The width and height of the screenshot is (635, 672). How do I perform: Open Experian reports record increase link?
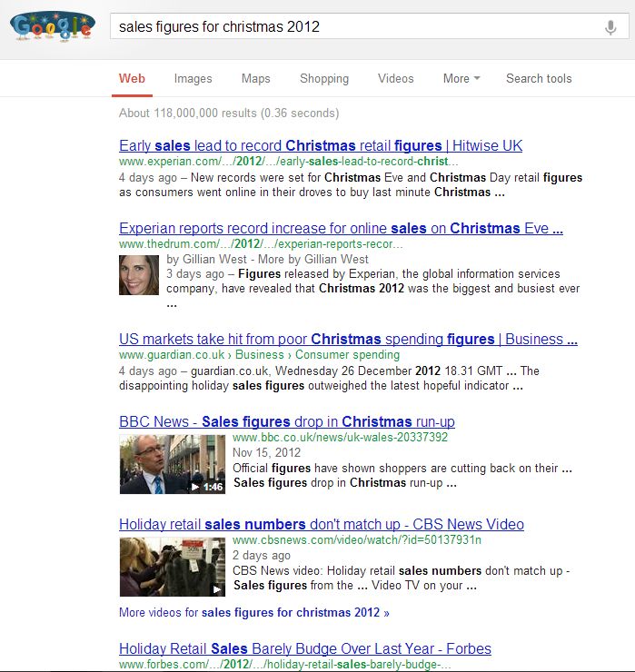point(341,229)
